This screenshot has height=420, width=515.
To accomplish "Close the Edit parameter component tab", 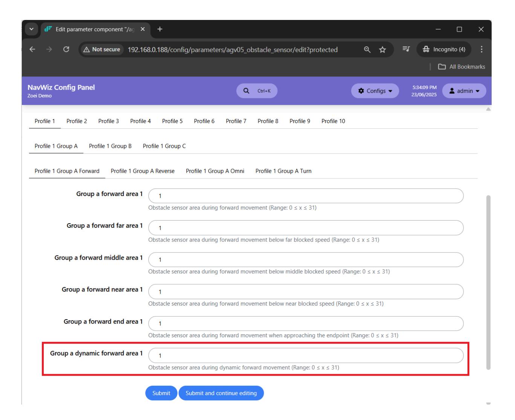I will (142, 29).
